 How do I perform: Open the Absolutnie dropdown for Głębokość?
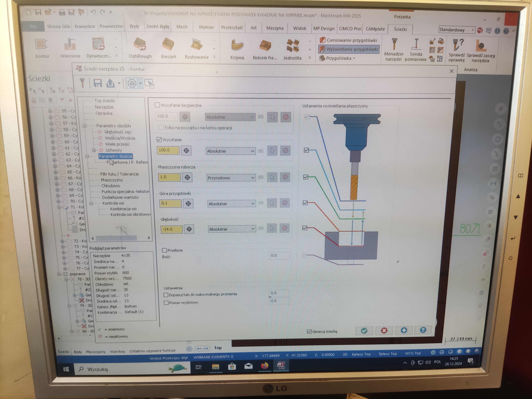pos(232,229)
